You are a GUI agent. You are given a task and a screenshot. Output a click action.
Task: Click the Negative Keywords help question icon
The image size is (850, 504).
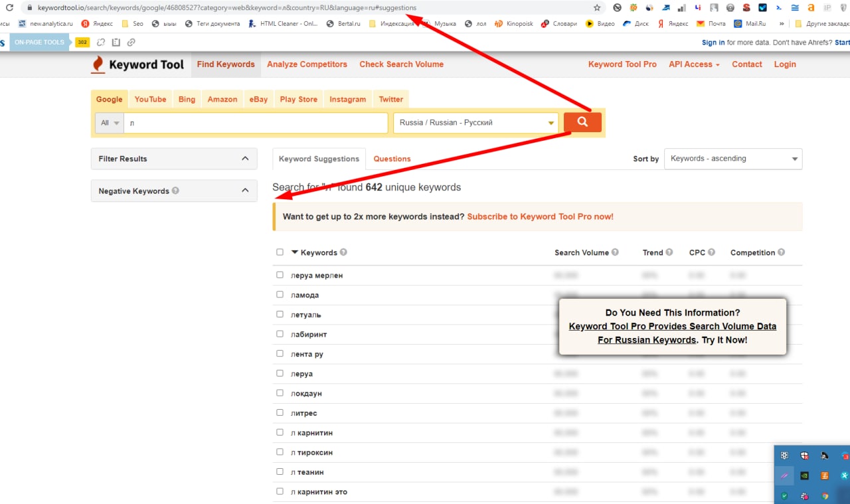click(x=175, y=191)
